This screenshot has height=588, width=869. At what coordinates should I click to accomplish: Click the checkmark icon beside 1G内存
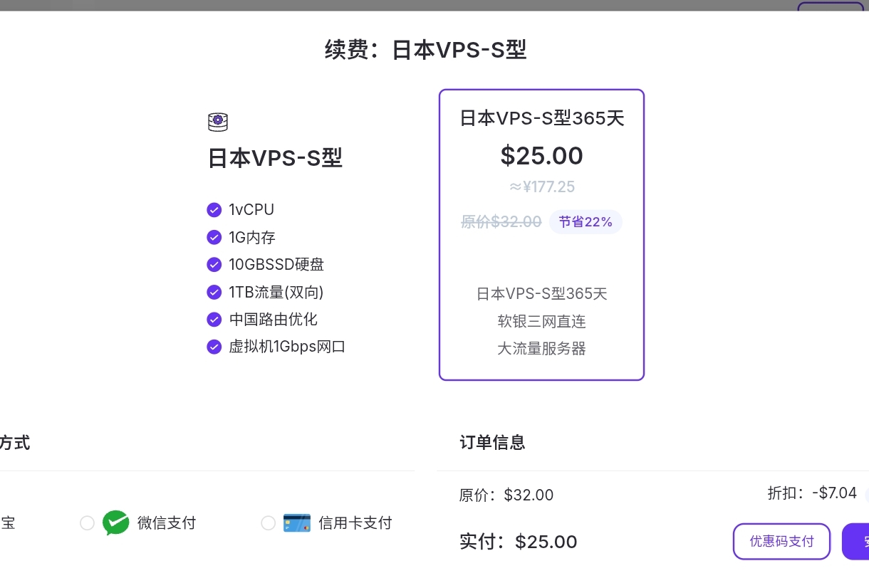pos(214,237)
